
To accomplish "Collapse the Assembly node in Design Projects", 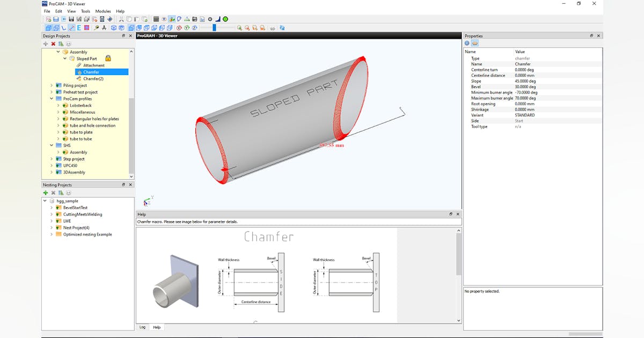I will [58, 50].
